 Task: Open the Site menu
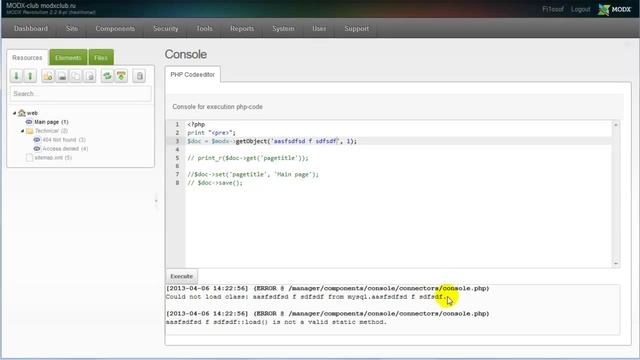(x=72, y=29)
